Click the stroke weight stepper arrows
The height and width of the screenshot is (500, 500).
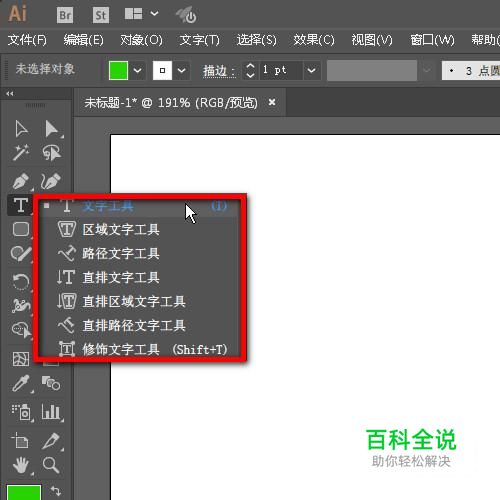tap(250, 70)
